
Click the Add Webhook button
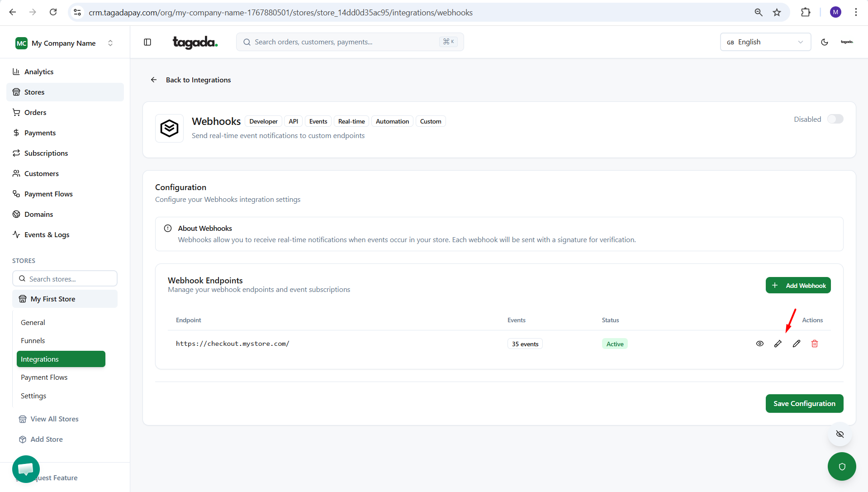798,286
